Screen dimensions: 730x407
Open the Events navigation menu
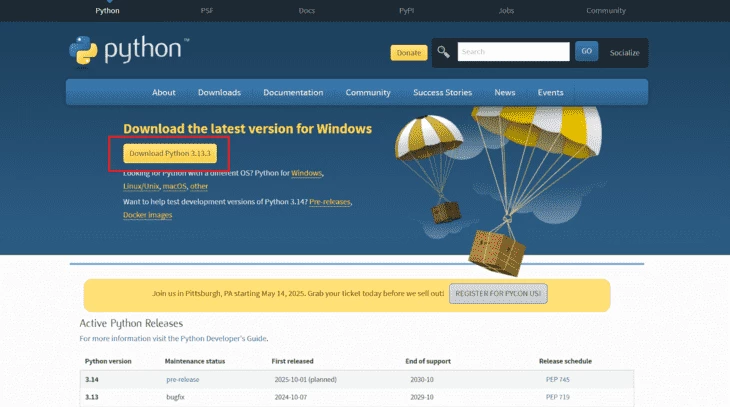pyautogui.click(x=550, y=92)
